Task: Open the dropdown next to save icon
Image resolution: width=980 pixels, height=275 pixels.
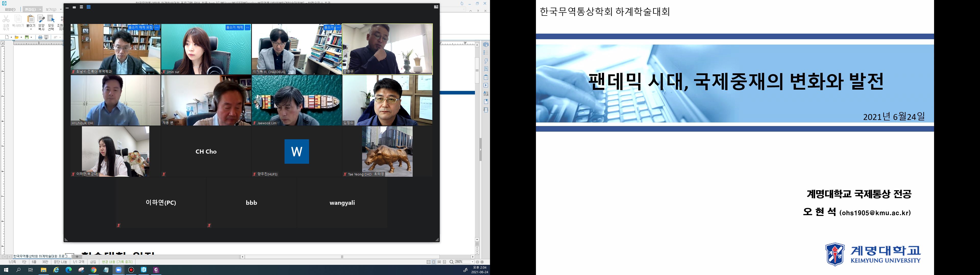Action: pyautogui.click(x=32, y=37)
